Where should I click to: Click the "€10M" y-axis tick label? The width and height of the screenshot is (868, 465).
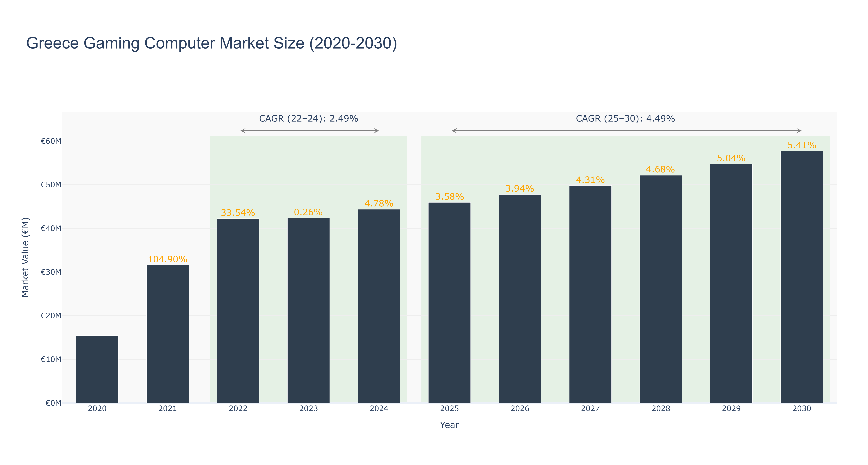[x=51, y=359]
